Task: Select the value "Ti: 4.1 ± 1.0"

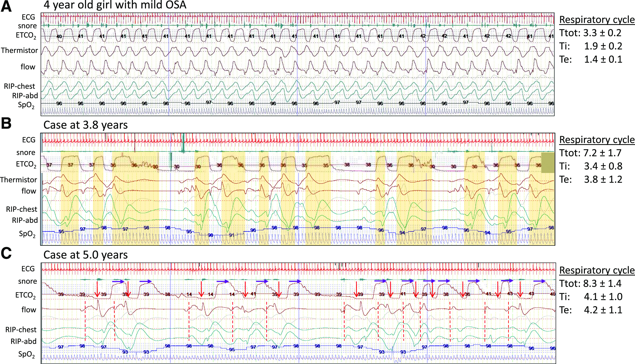Action: point(591,297)
